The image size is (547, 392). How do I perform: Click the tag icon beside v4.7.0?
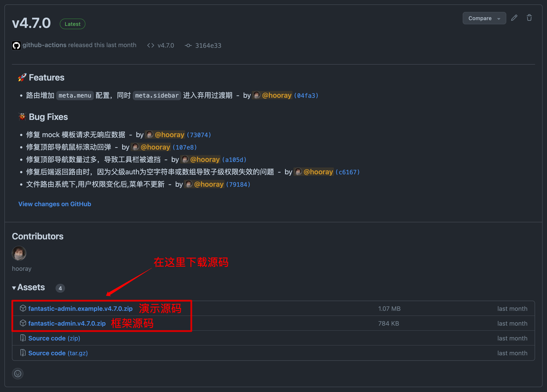click(x=151, y=45)
